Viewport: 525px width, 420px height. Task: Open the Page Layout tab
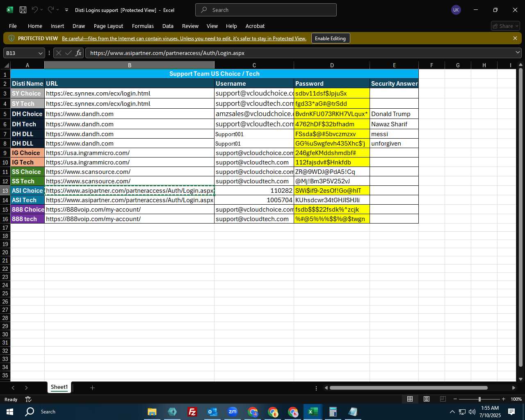[x=108, y=26]
